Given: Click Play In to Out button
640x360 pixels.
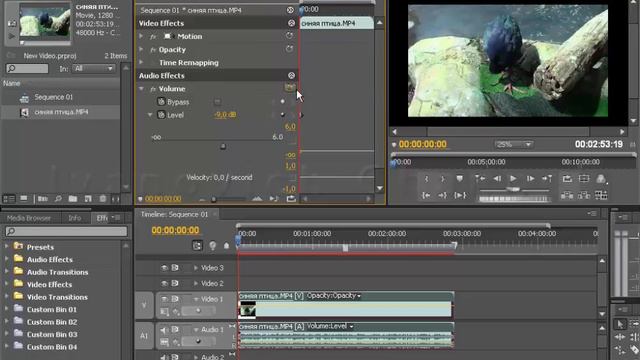Looking at the screenshot, I should [460, 196].
